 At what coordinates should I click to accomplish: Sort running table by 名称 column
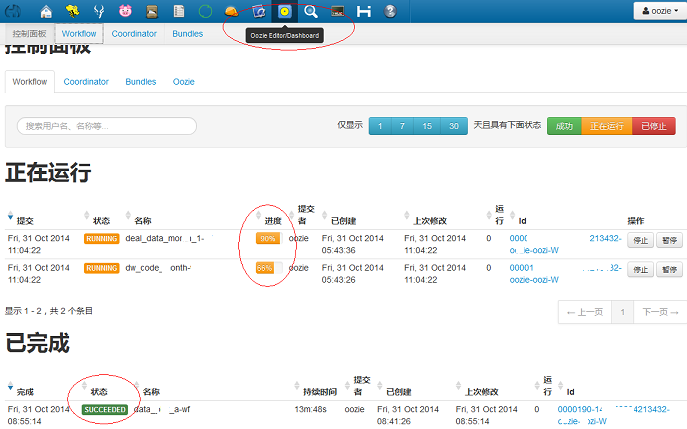(143, 221)
